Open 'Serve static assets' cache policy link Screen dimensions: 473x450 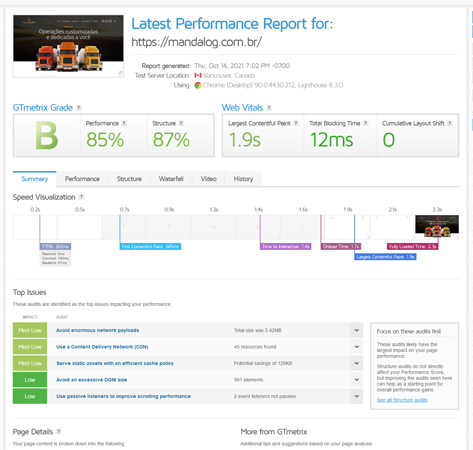(x=115, y=363)
